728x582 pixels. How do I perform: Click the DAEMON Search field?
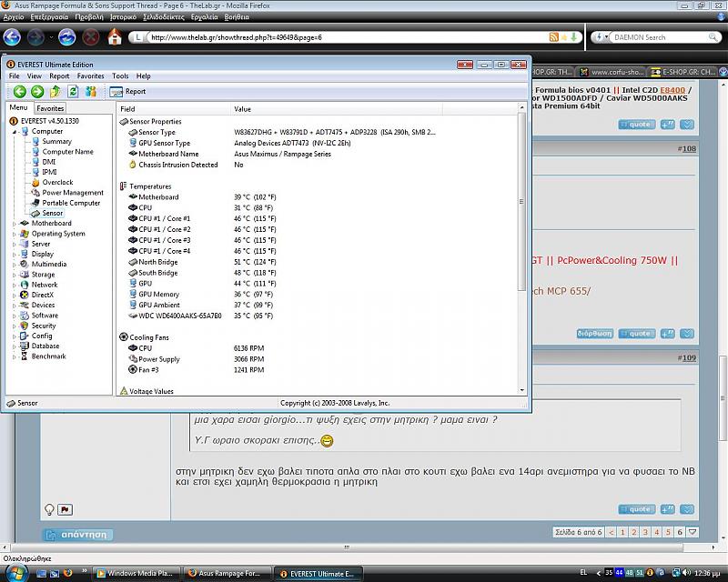659,37
